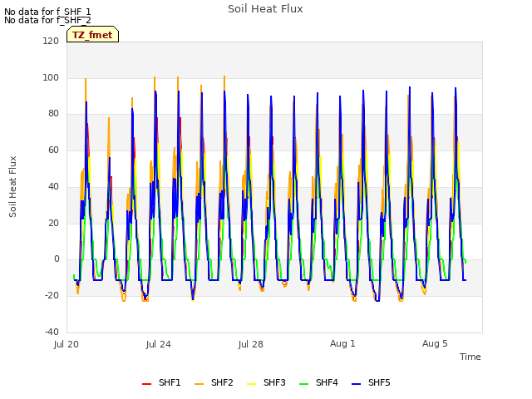Click the 'Aug 1' x-axis tick label

[x=342, y=343]
